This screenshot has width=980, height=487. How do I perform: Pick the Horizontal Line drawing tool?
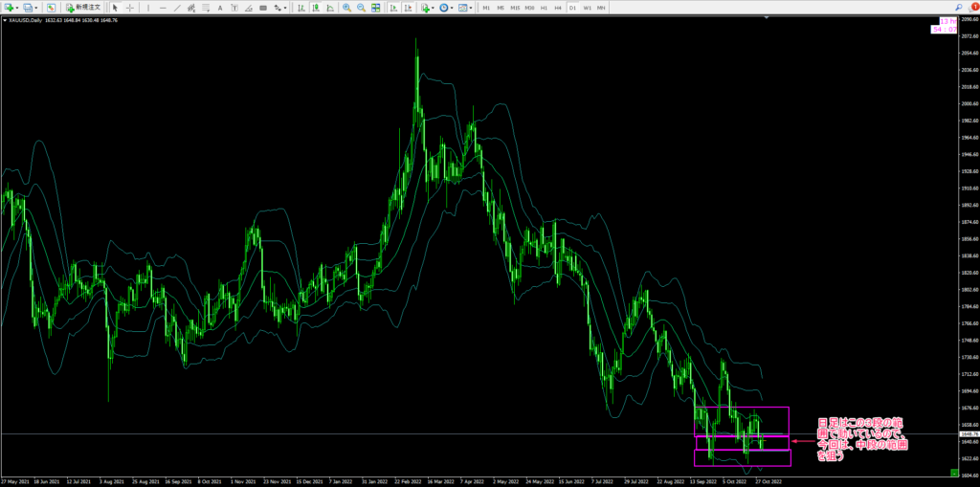[x=163, y=8]
